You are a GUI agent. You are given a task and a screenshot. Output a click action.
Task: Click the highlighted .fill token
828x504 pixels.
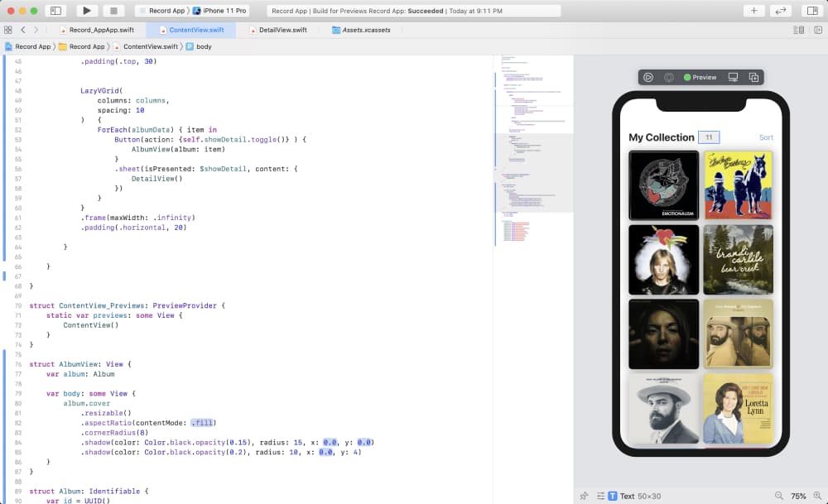click(202, 423)
